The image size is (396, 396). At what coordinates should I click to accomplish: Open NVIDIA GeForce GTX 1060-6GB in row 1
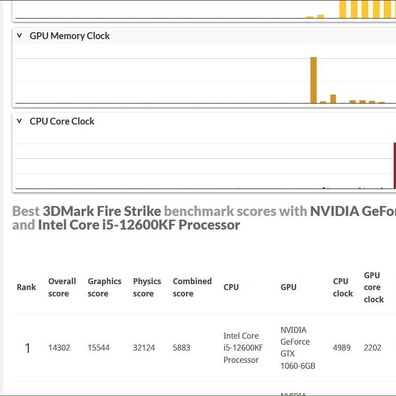[x=298, y=348]
